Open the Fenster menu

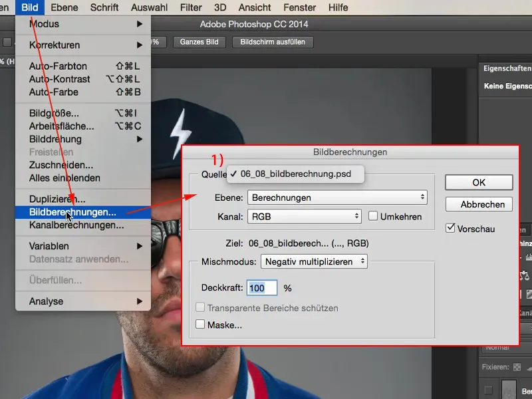pos(300,7)
